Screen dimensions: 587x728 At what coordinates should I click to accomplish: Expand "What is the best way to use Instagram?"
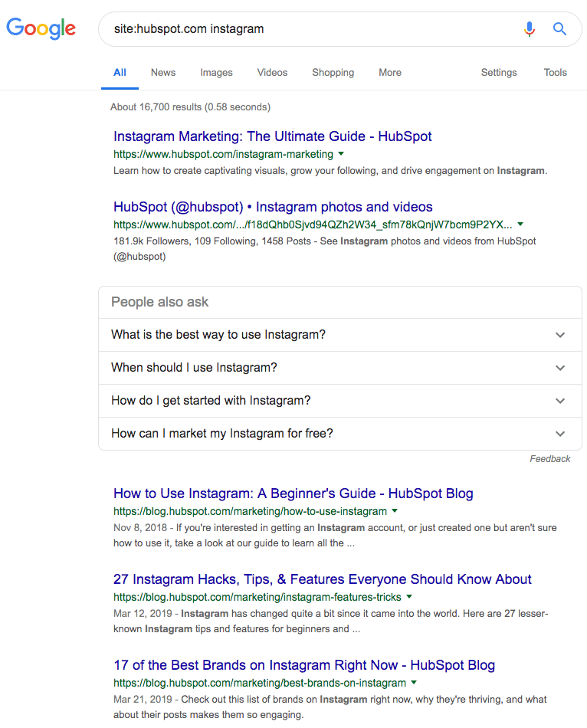click(x=340, y=335)
